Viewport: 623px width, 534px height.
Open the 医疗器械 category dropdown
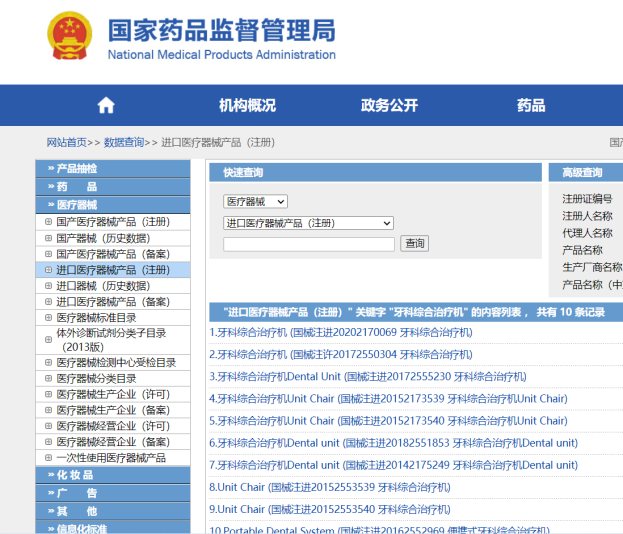tap(255, 201)
